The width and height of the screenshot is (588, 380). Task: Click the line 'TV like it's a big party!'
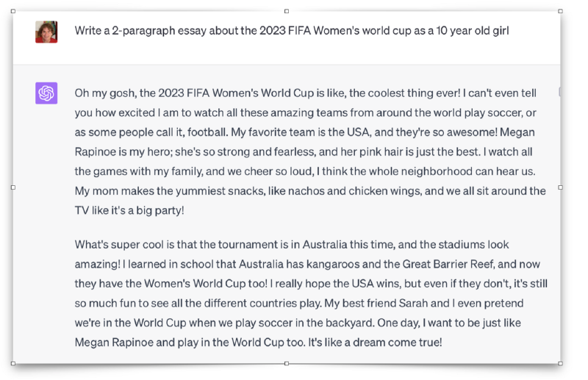click(129, 210)
